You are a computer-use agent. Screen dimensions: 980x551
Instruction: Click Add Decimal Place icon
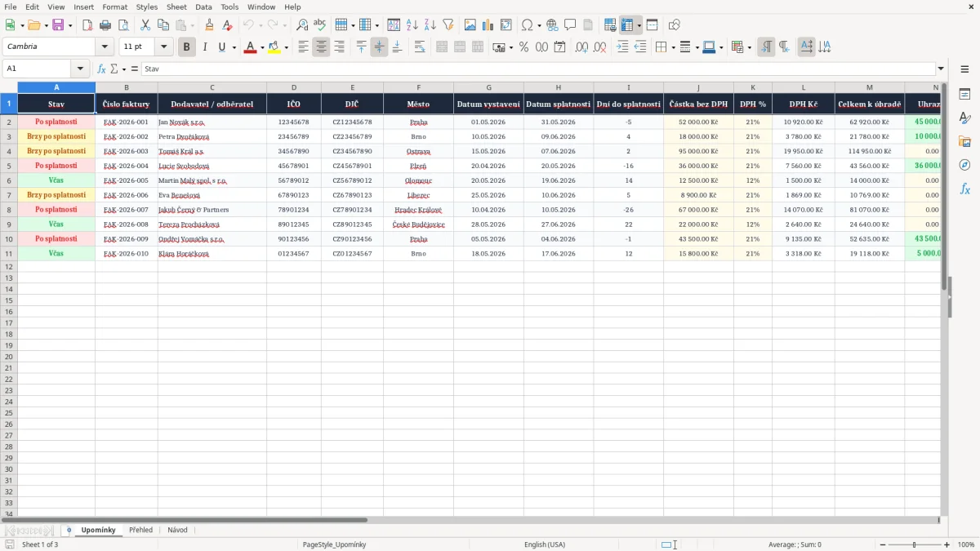(x=581, y=47)
